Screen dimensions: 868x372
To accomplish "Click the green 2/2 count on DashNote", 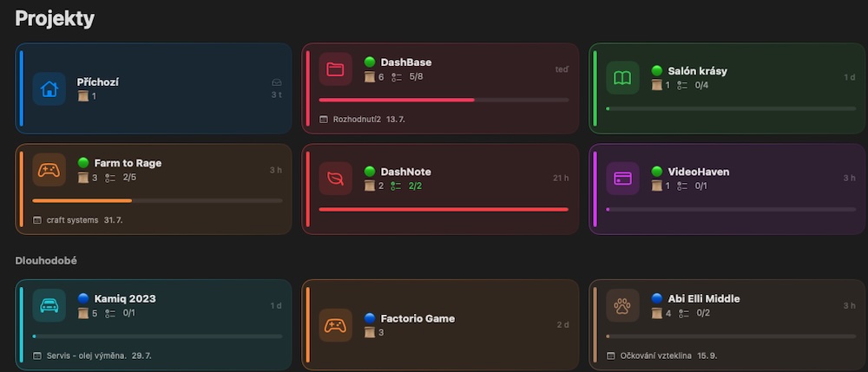I will tap(415, 186).
